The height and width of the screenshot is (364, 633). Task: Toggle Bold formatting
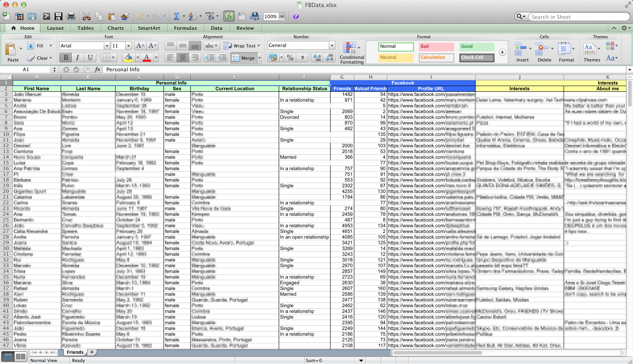[66, 58]
